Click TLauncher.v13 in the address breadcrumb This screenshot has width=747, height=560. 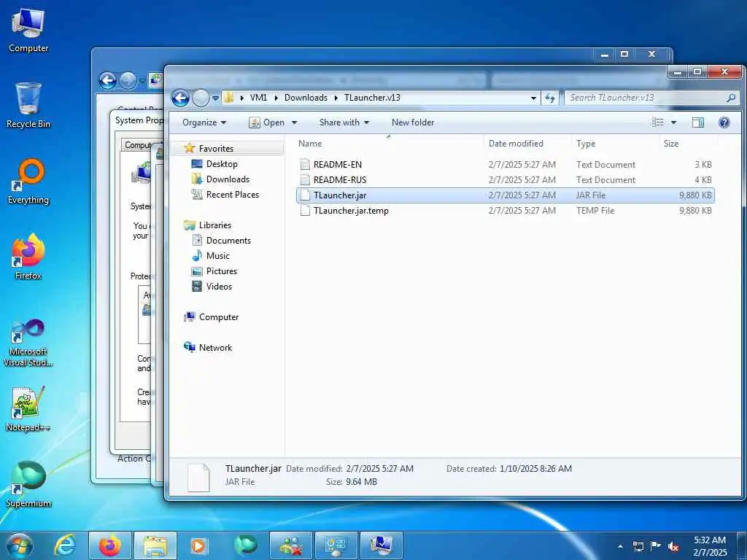pyautogui.click(x=372, y=98)
